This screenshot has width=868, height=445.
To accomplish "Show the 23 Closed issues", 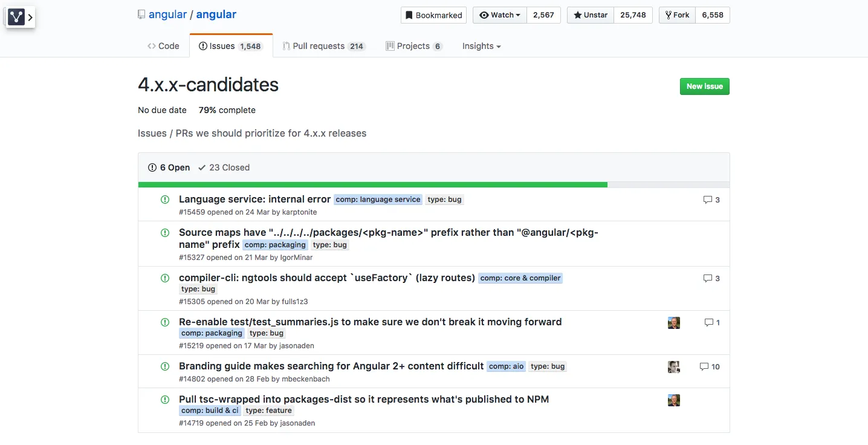I will click(x=224, y=167).
